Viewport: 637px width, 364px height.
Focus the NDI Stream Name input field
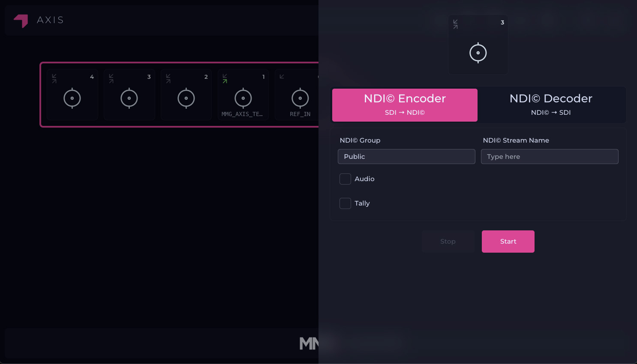(x=550, y=157)
